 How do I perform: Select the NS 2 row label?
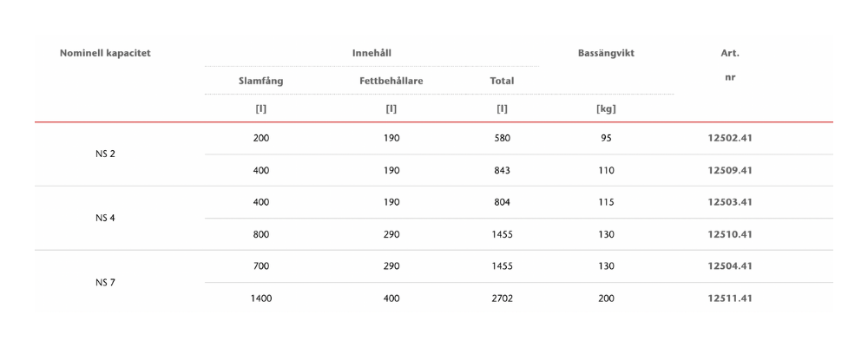[105, 154]
